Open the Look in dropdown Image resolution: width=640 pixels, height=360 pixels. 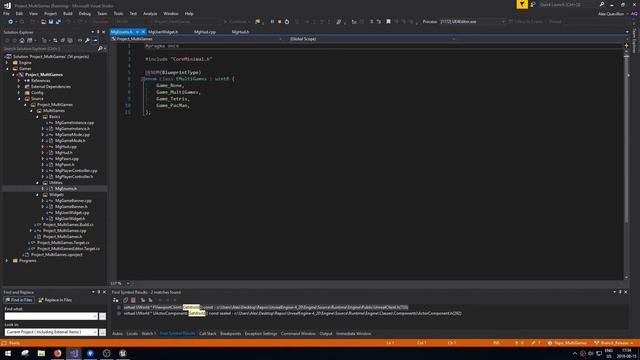pyautogui.click(x=95, y=332)
